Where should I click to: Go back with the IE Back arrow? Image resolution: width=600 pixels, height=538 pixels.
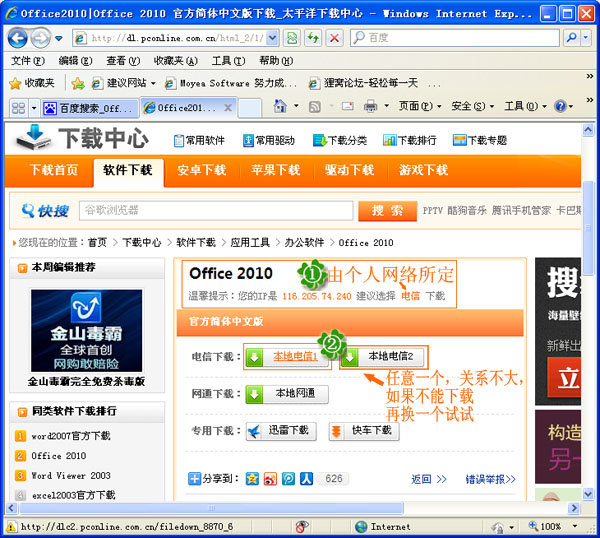tap(18, 38)
